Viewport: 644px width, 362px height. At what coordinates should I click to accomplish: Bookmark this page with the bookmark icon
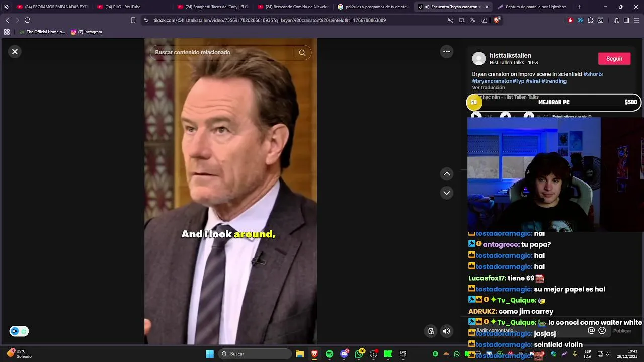coord(133,20)
